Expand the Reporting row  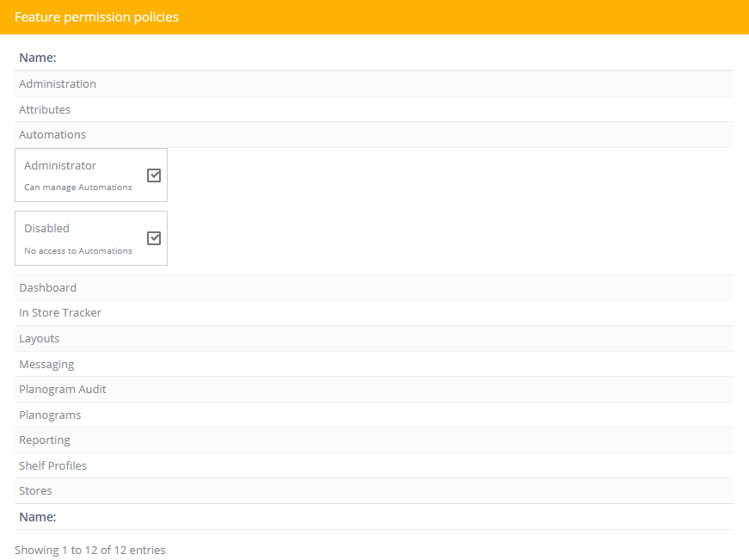coord(374,440)
